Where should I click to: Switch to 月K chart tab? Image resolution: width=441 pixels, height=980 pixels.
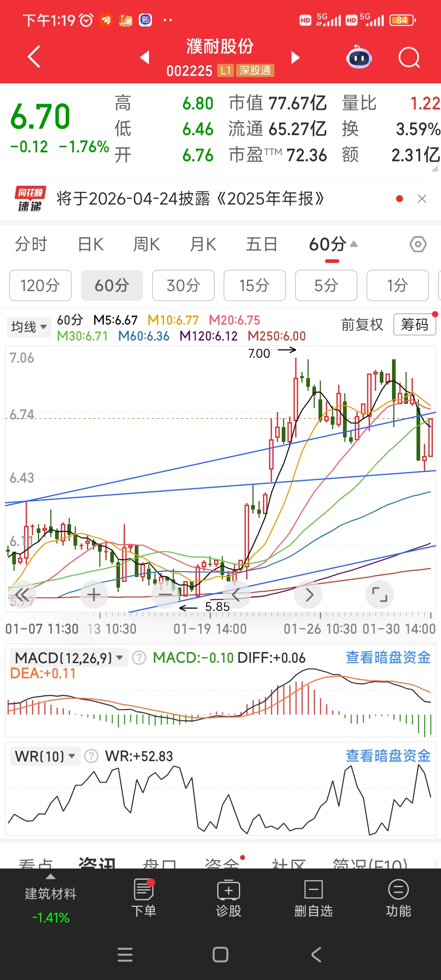(203, 245)
